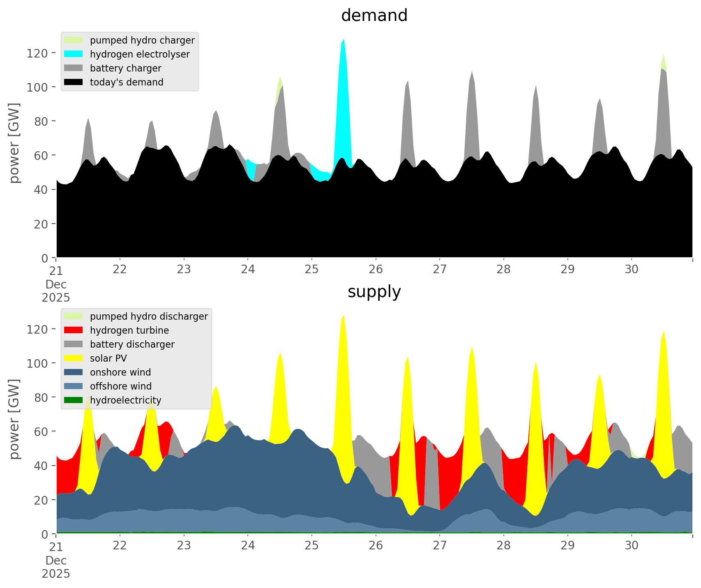Click the pumped hydro charger legend swatch
This screenshot has width=701, height=588.
[x=74, y=40]
